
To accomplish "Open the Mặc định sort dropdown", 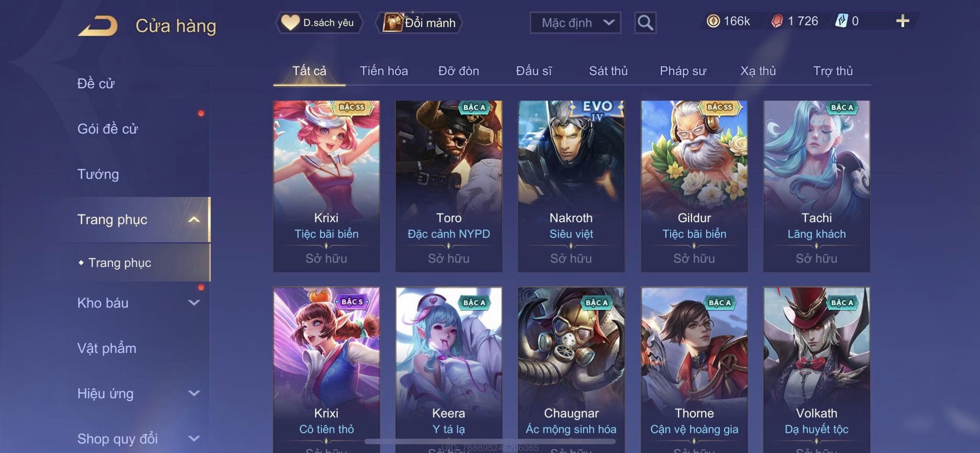I will tap(575, 23).
